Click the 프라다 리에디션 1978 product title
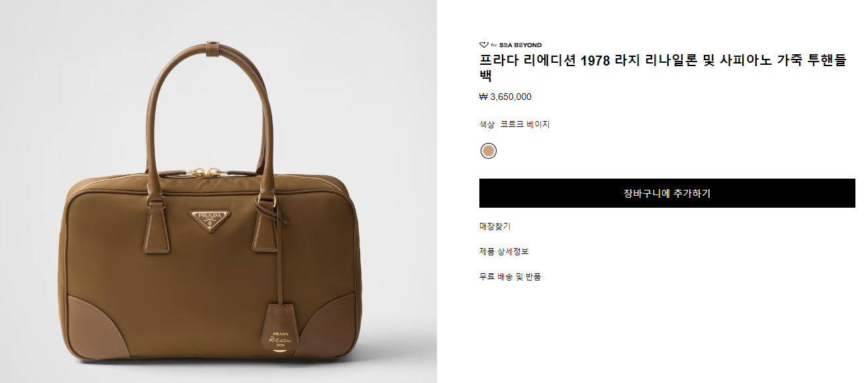Screen dimensions: 868x383 click(x=663, y=68)
